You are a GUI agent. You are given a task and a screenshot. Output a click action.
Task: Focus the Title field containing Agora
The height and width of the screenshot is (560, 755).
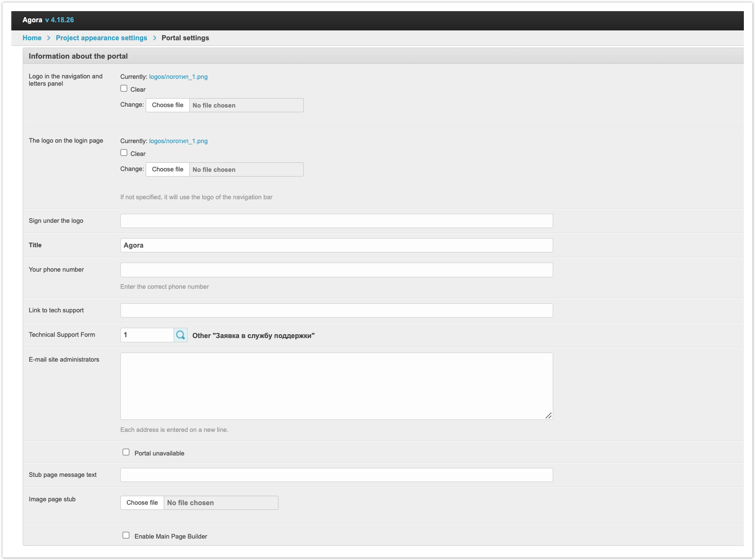[x=336, y=246]
